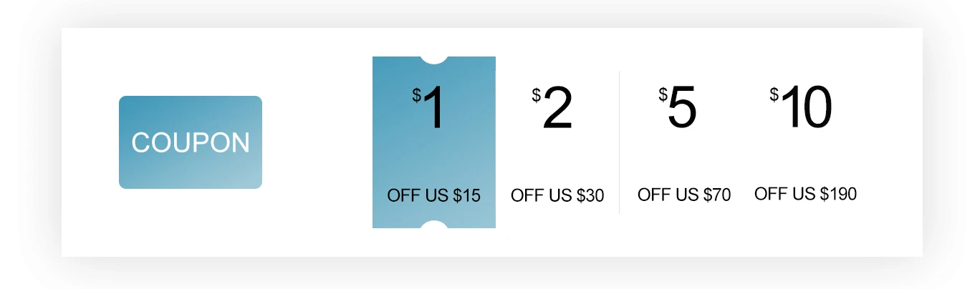This screenshot has height=289, width=980.
Task: Select the $10 coupon numeral
Action: coord(806,108)
